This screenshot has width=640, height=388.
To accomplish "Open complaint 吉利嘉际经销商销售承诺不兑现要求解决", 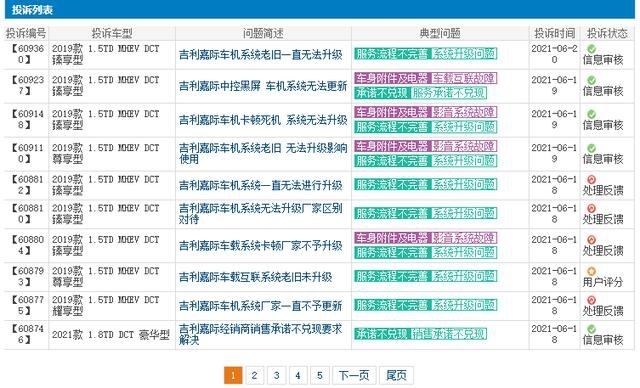I will [x=260, y=335].
